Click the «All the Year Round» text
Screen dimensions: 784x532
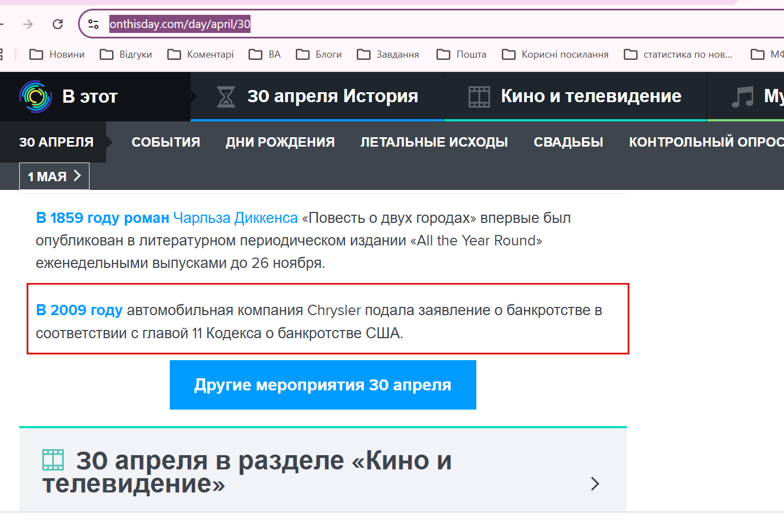pyautogui.click(x=476, y=240)
